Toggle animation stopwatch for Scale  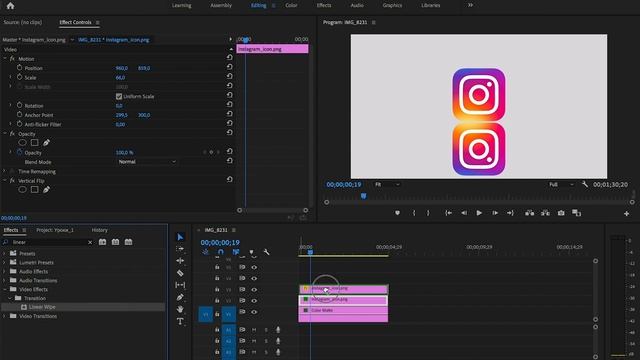(19, 77)
